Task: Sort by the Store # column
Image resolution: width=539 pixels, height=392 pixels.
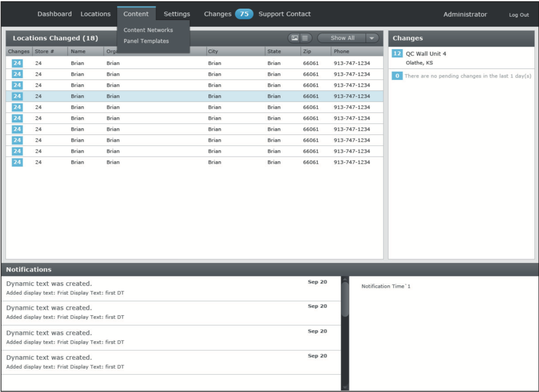Action: coord(50,51)
